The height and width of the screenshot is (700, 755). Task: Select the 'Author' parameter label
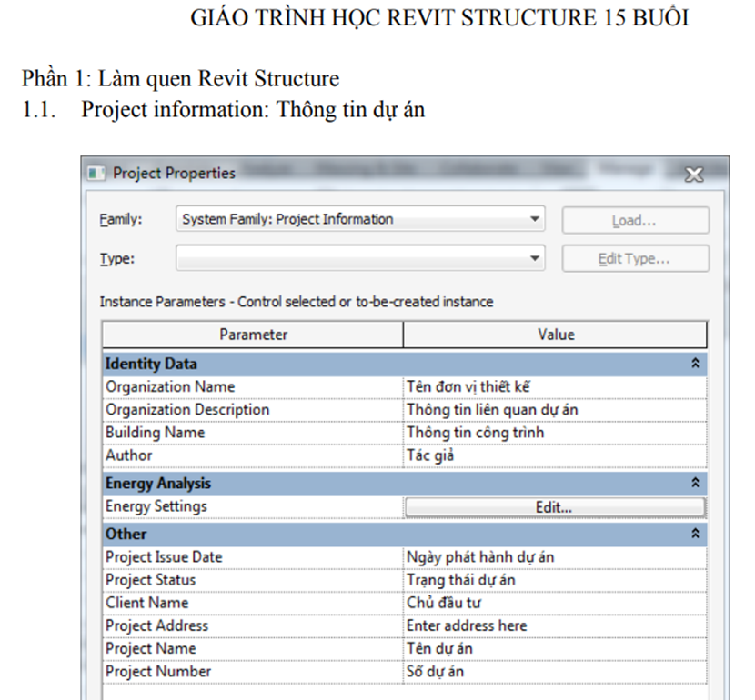[x=128, y=455]
